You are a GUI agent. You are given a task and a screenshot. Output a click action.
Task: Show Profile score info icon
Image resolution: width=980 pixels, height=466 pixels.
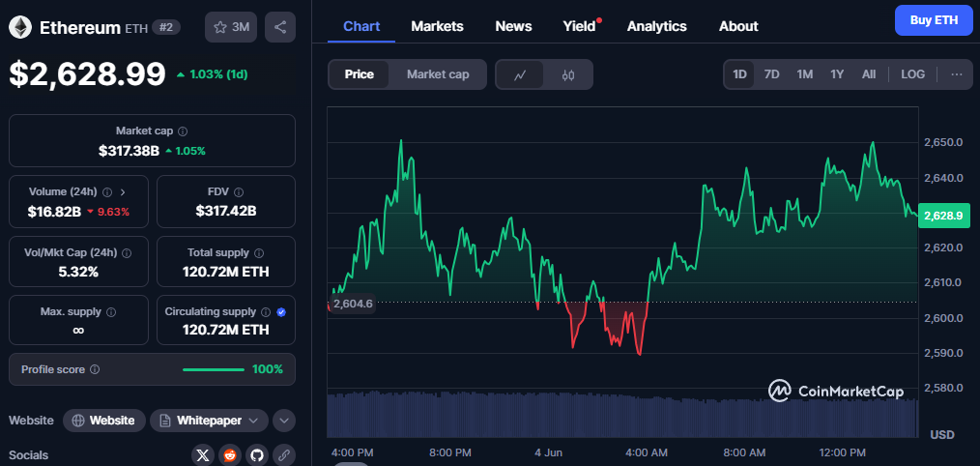click(x=95, y=369)
